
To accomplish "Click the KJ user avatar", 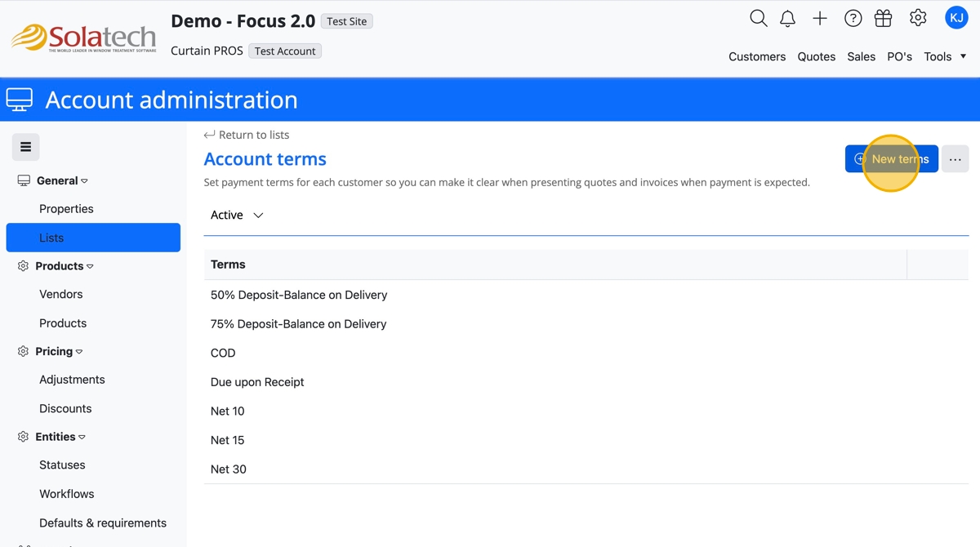I will [956, 18].
